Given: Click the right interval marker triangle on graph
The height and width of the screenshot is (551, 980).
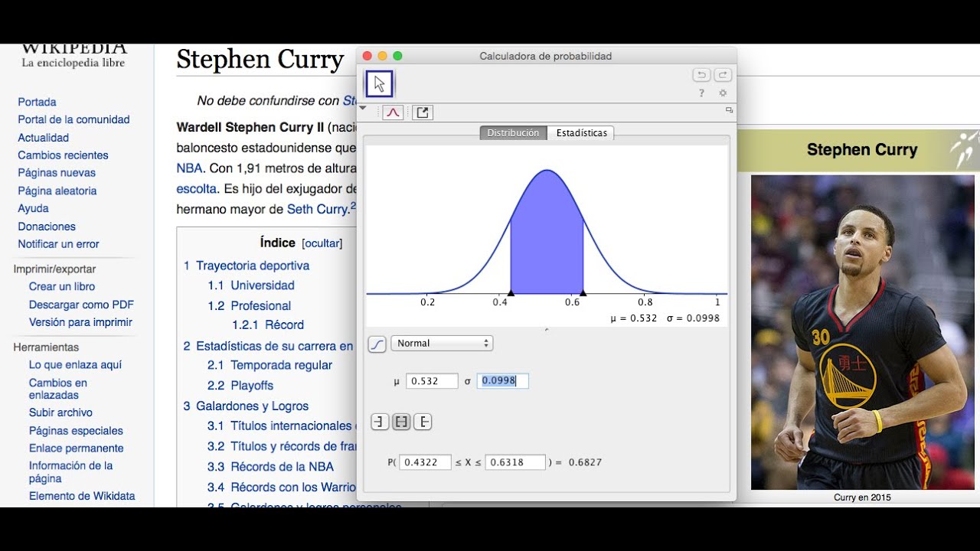Looking at the screenshot, I should pyautogui.click(x=583, y=292).
